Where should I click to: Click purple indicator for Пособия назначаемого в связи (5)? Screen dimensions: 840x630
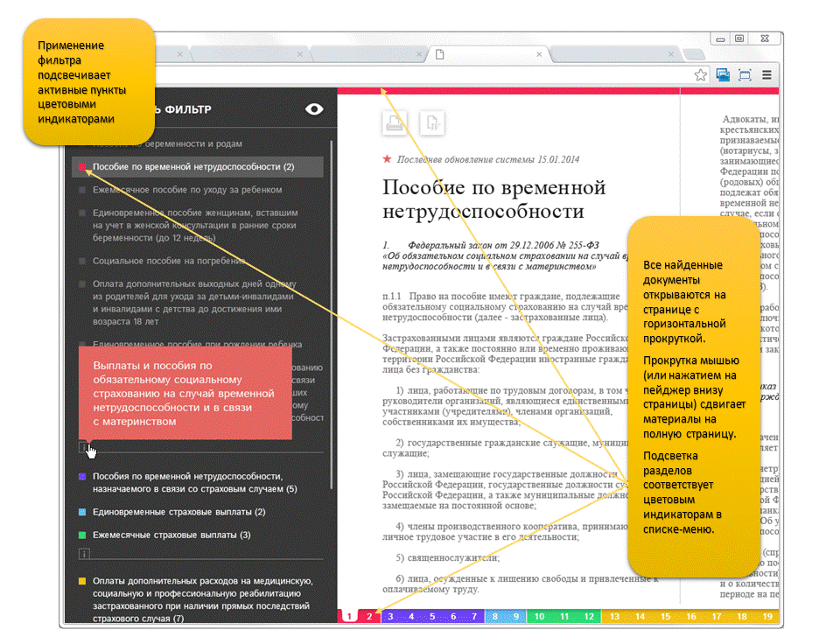click(x=82, y=476)
